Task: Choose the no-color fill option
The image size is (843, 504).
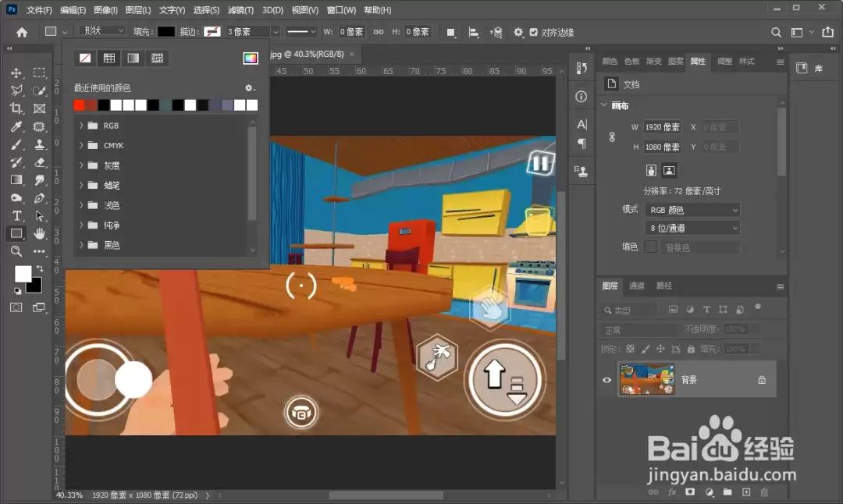Action: point(85,58)
